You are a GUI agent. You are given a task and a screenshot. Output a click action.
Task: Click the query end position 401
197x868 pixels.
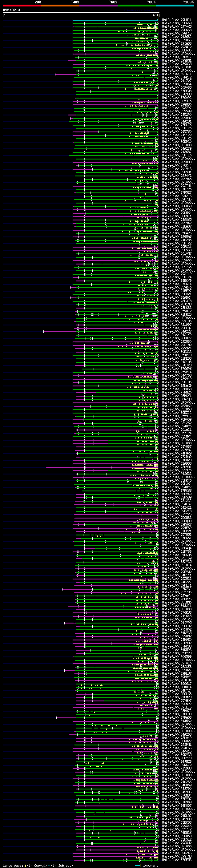point(155,15)
